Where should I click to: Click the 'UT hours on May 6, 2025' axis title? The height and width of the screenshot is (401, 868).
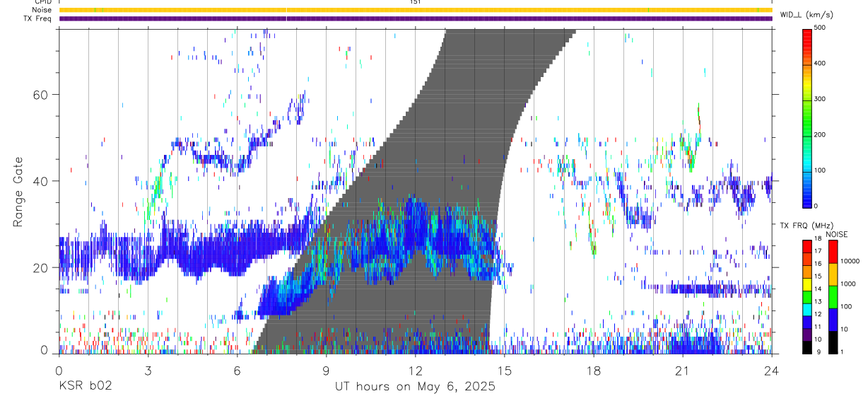tap(415, 387)
